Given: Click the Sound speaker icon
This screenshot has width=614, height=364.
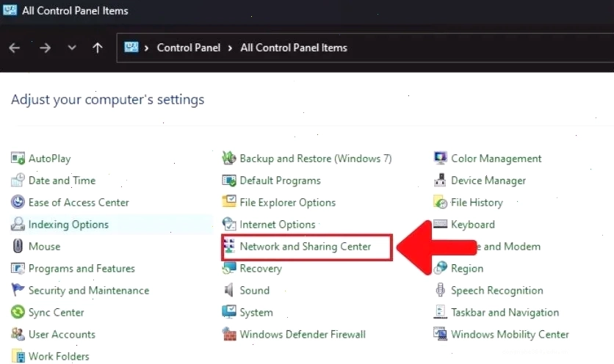Looking at the screenshot, I should click(x=229, y=290).
